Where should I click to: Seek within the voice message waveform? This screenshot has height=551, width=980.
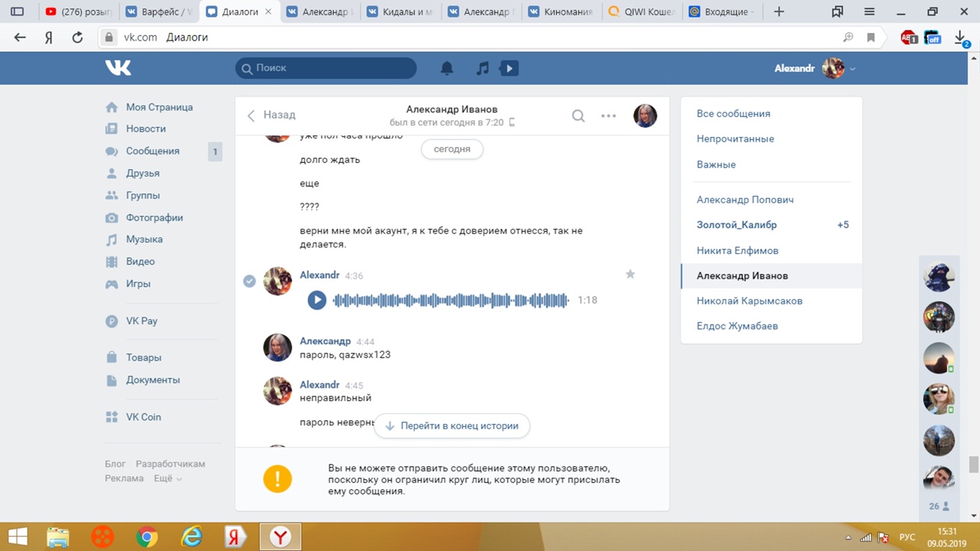coord(451,300)
